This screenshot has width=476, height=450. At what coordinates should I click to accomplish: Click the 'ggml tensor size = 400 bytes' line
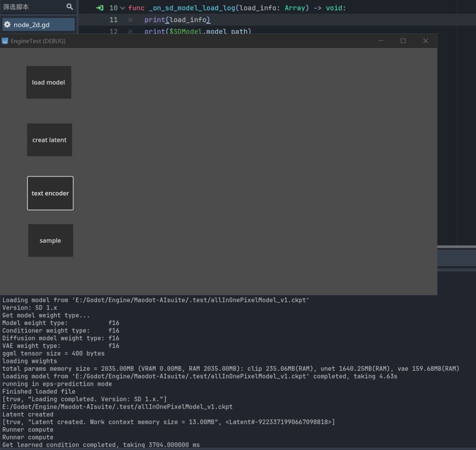pos(53,353)
